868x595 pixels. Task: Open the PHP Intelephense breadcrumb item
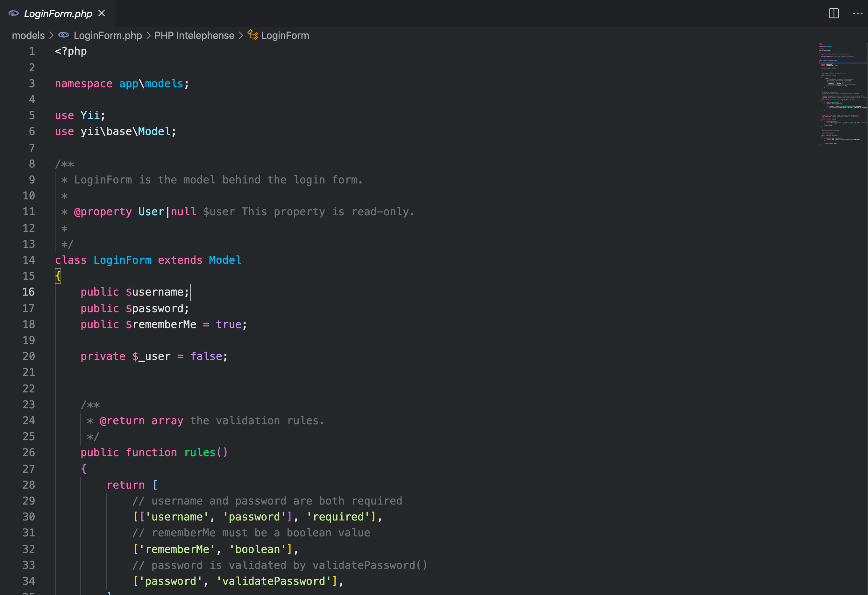(194, 35)
